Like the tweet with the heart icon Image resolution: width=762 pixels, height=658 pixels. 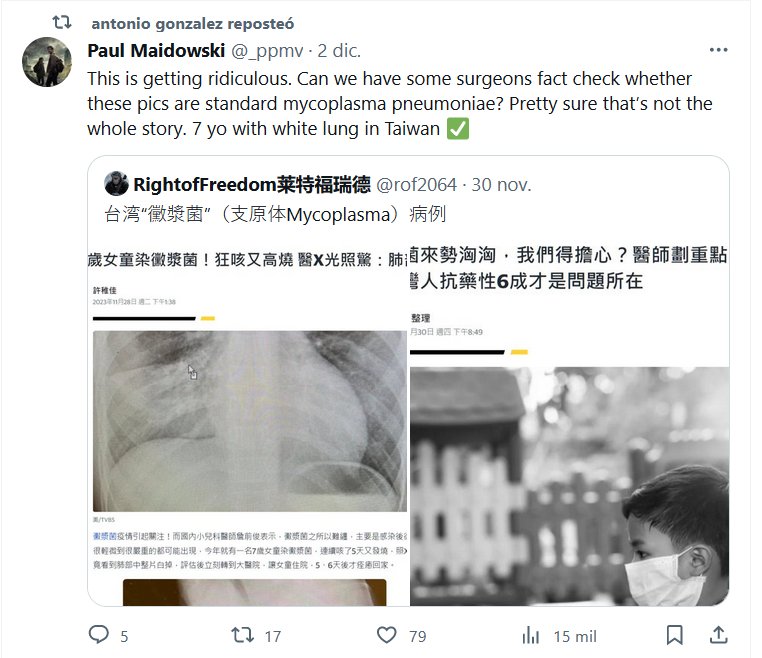[387, 635]
